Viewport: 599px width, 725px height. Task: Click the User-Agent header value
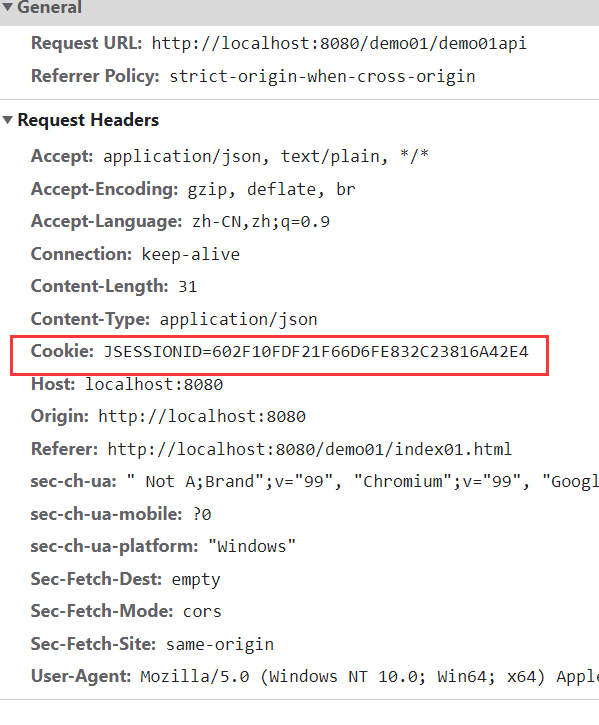click(370, 677)
